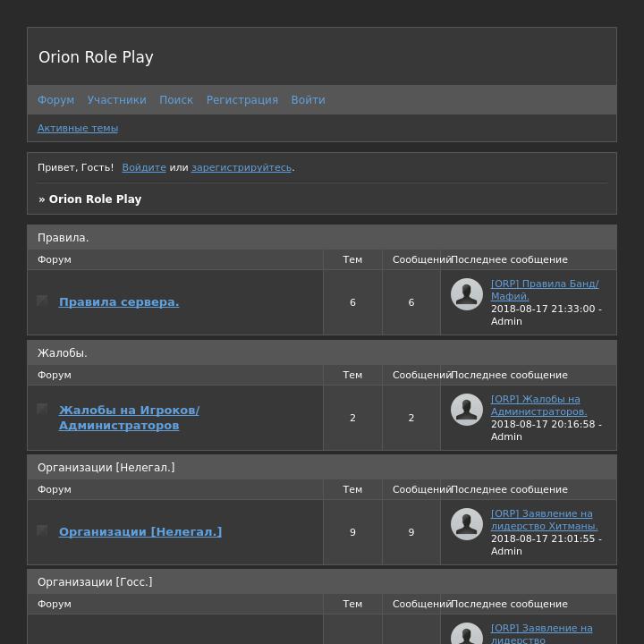Click the Войдите link in the greeting

tap(144, 167)
